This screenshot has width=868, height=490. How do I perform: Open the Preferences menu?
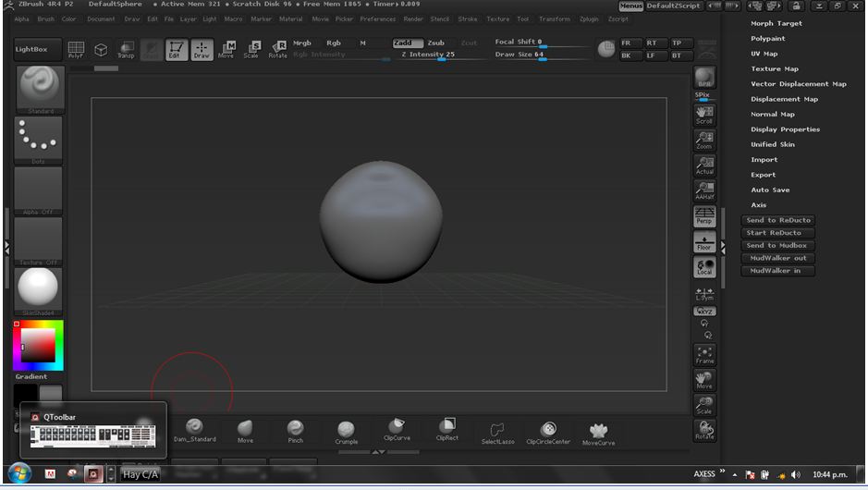[377, 18]
